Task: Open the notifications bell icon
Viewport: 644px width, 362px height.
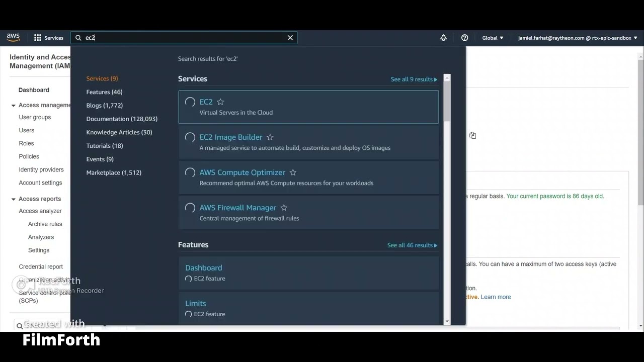Action: pos(443,38)
